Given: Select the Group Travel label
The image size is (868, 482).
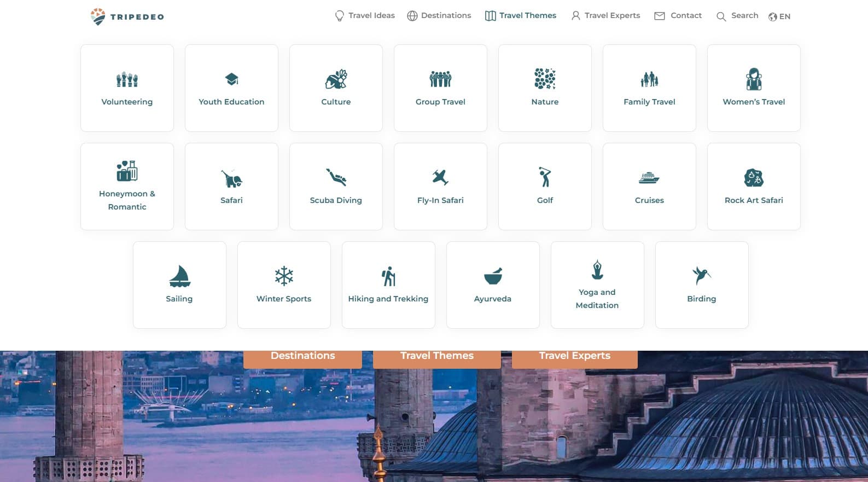Looking at the screenshot, I should (440, 102).
